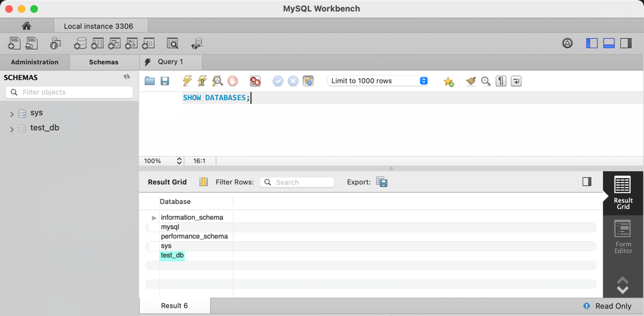Image resolution: width=644 pixels, height=316 pixels.
Task: Expand the test_db schema
Action: [x=12, y=130]
